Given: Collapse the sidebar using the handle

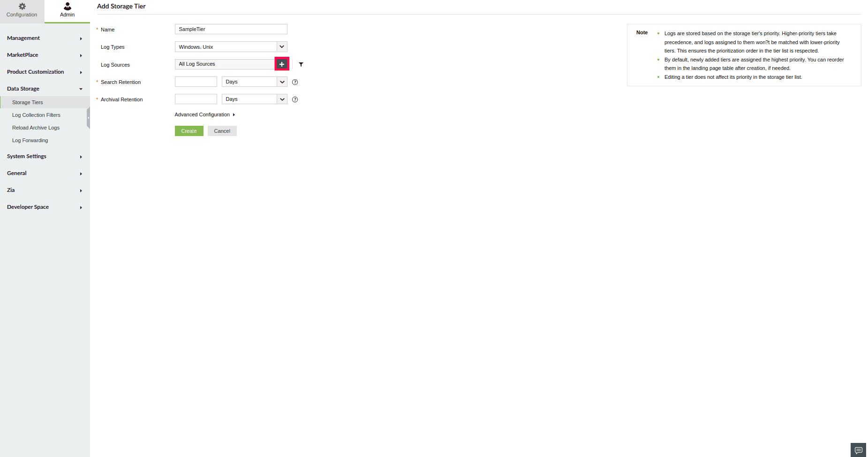Looking at the screenshot, I should 88,118.
